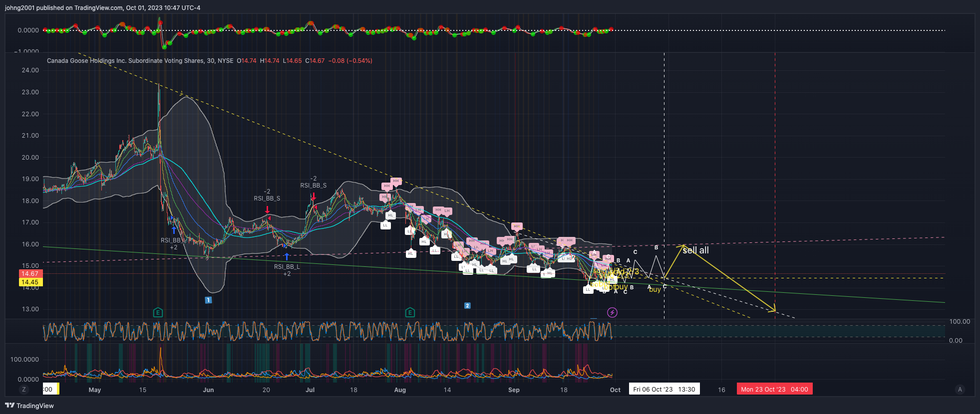Click the May label on the time axis
This screenshot has height=414, width=980.
tap(95, 390)
